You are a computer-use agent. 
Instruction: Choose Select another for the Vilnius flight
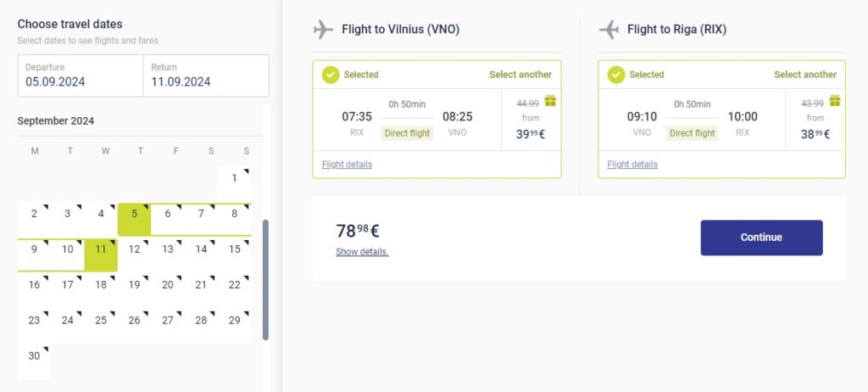[520, 75]
